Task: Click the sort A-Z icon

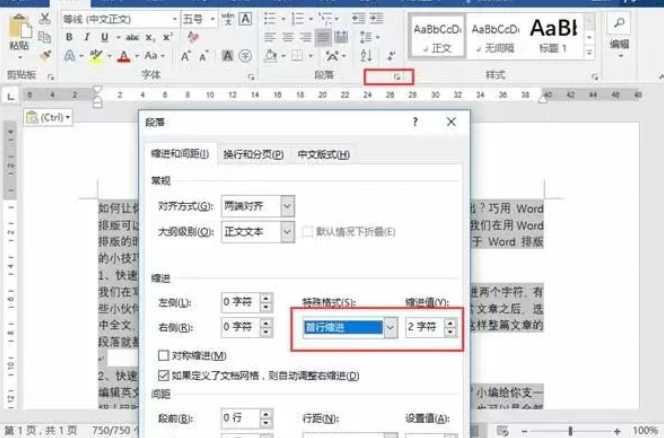Action: point(366,55)
